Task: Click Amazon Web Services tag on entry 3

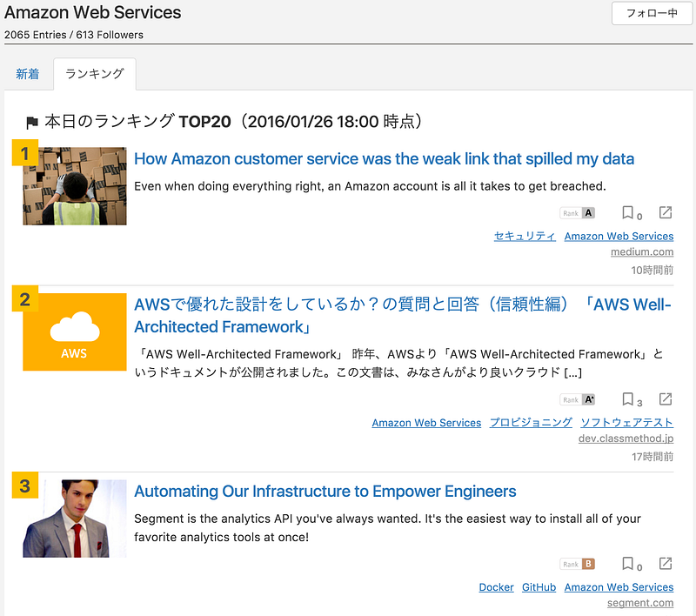Action: click(619, 587)
